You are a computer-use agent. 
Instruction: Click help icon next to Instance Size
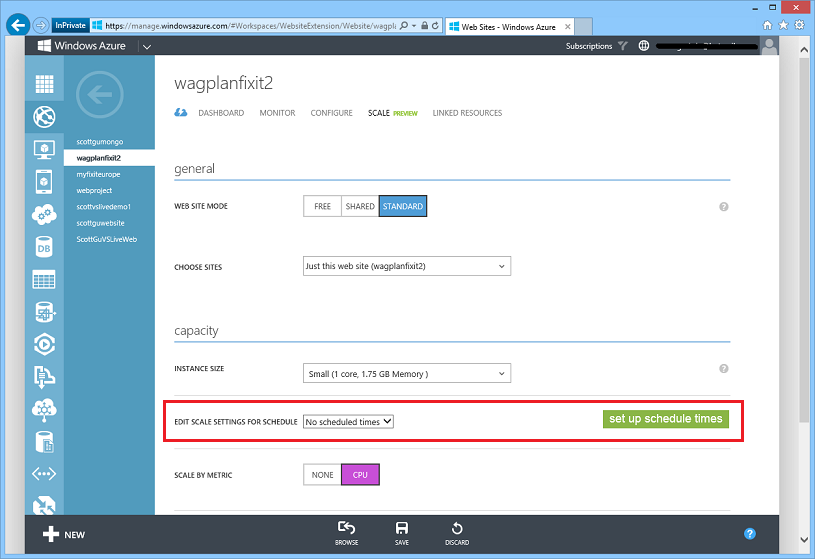724,369
